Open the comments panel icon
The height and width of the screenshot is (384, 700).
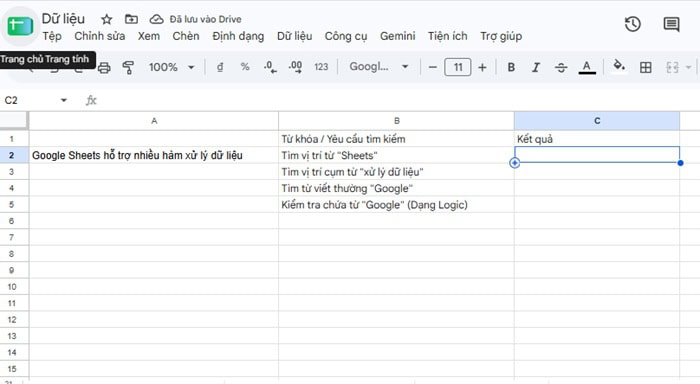[671, 24]
